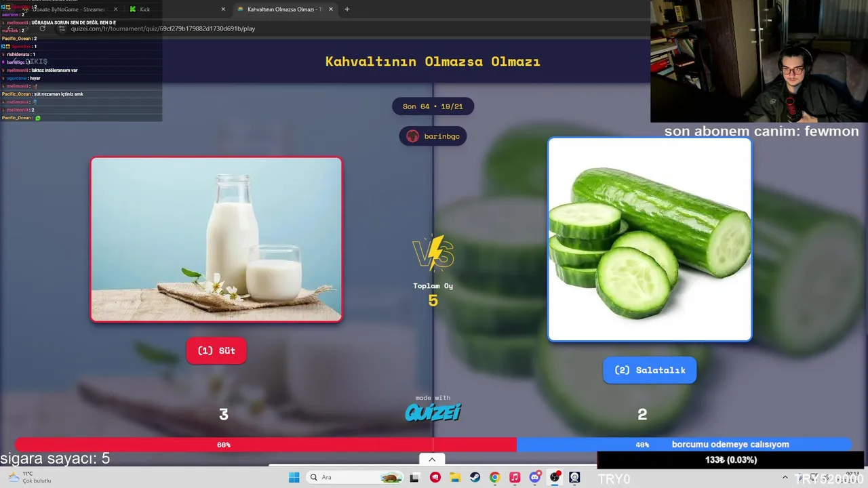Click the vote count 2 under Salatalık
Screen dimensions: 868x488
tap(642, 414)
